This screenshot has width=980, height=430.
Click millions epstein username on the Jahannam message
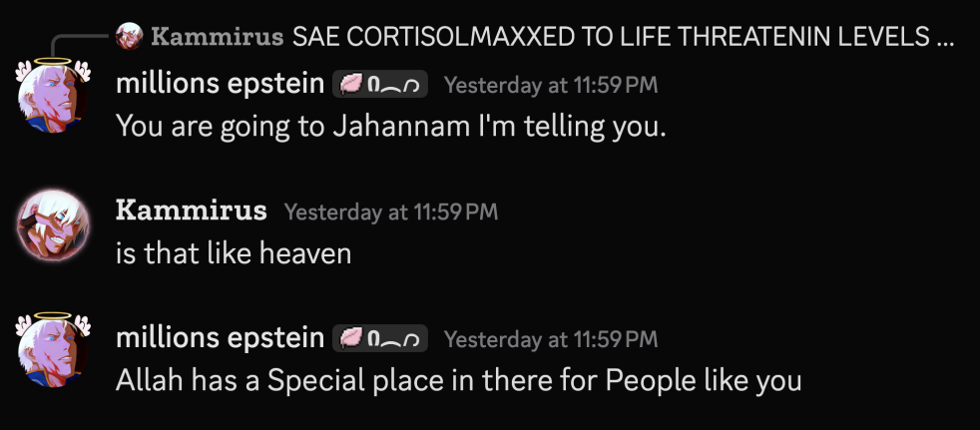click(220, 85)
